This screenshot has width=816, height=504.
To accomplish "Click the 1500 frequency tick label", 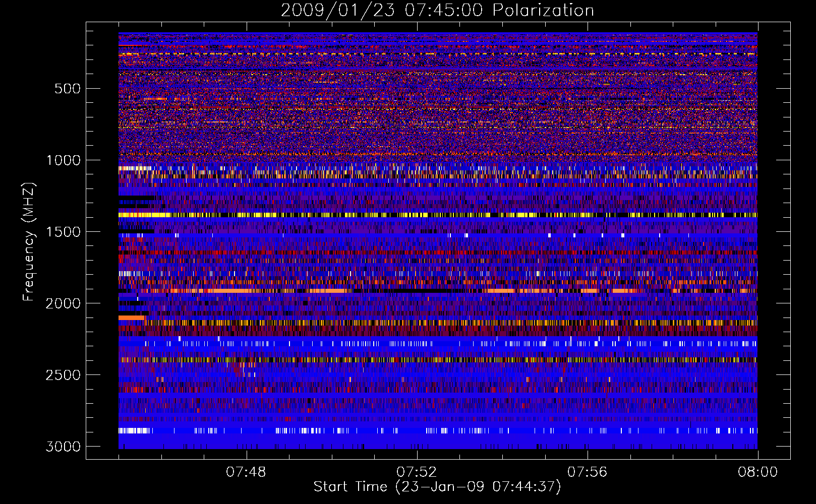I will coord(64,232).
